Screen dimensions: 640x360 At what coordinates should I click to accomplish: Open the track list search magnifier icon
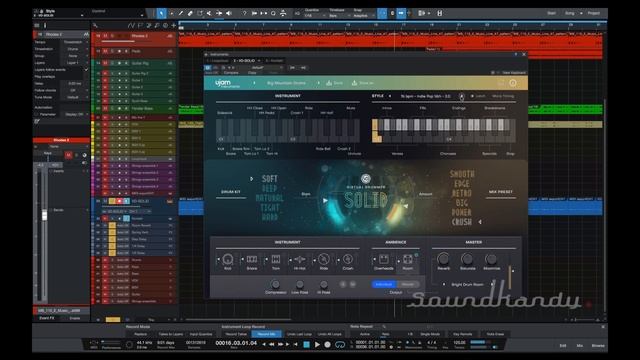coord(95,25)
